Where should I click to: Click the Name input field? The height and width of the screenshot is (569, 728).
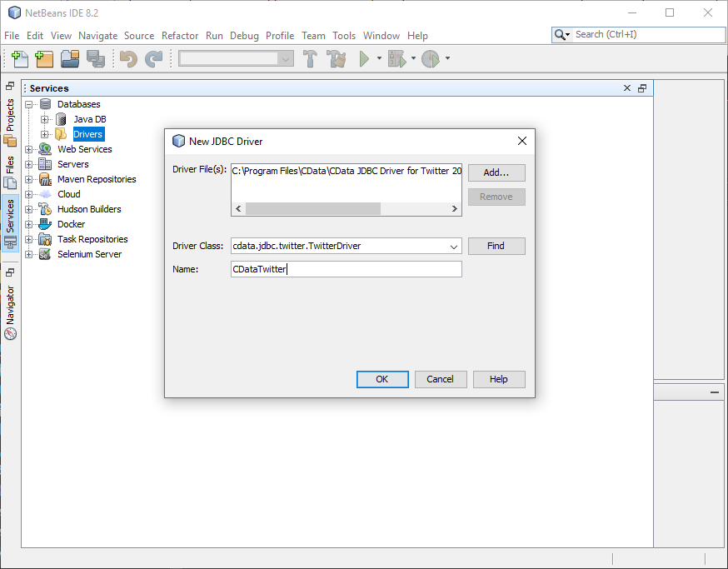(346, 269)
